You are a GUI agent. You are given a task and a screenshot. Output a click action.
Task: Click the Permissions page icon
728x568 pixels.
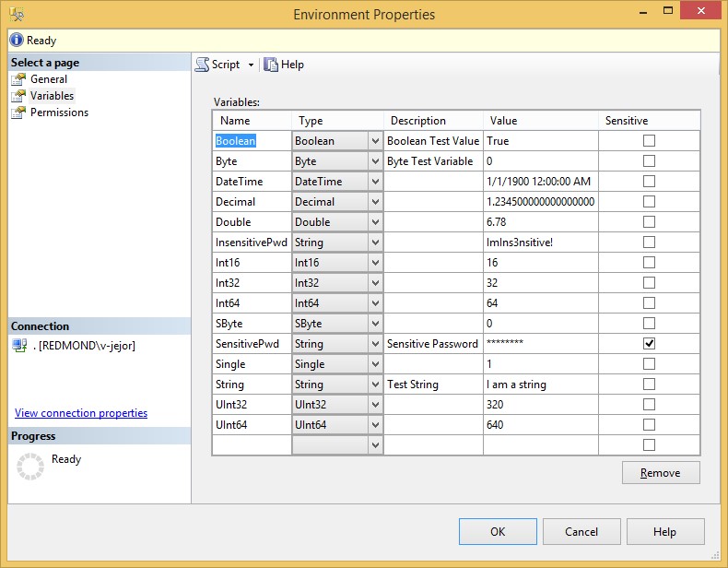pos(18,112)
